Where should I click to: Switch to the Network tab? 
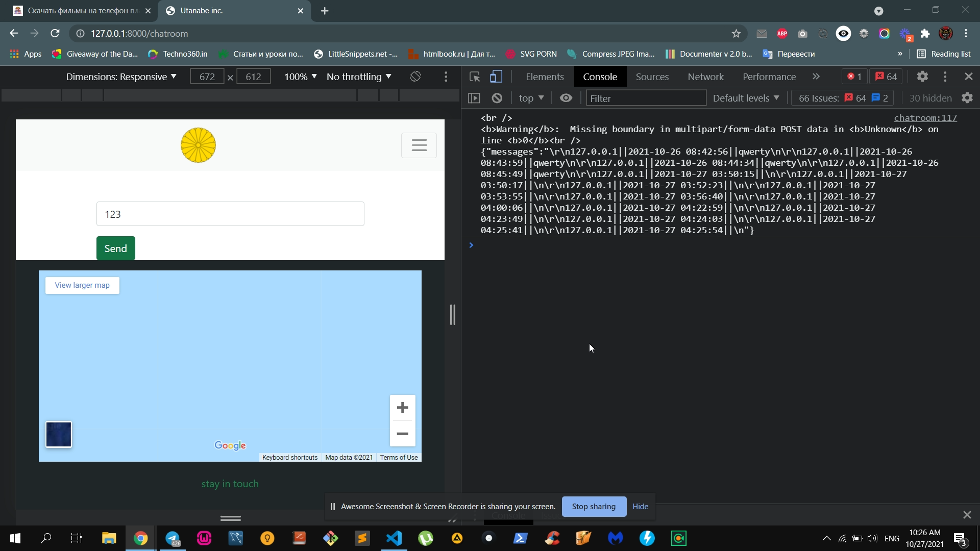pyautogui.click(x=705, y=77)
